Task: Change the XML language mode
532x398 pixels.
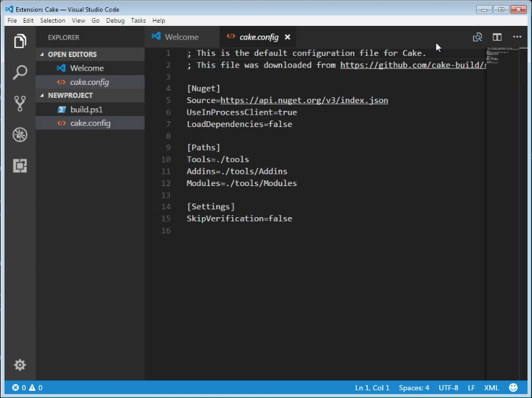Action: (x=491, y=388)
